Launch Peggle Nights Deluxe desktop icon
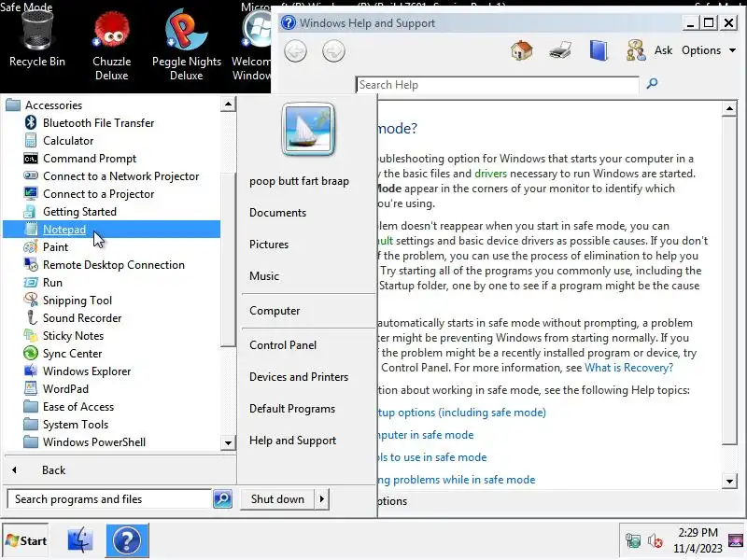Image resolution: width=747 pixels, height=560 pixels. [x=186, y=45]
